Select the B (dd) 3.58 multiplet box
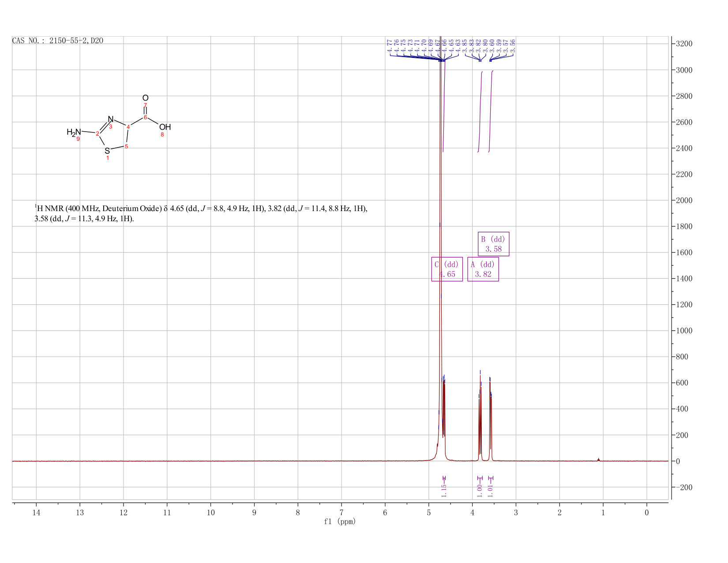This screenshot has height=563, width=728. tap(494, 244)
